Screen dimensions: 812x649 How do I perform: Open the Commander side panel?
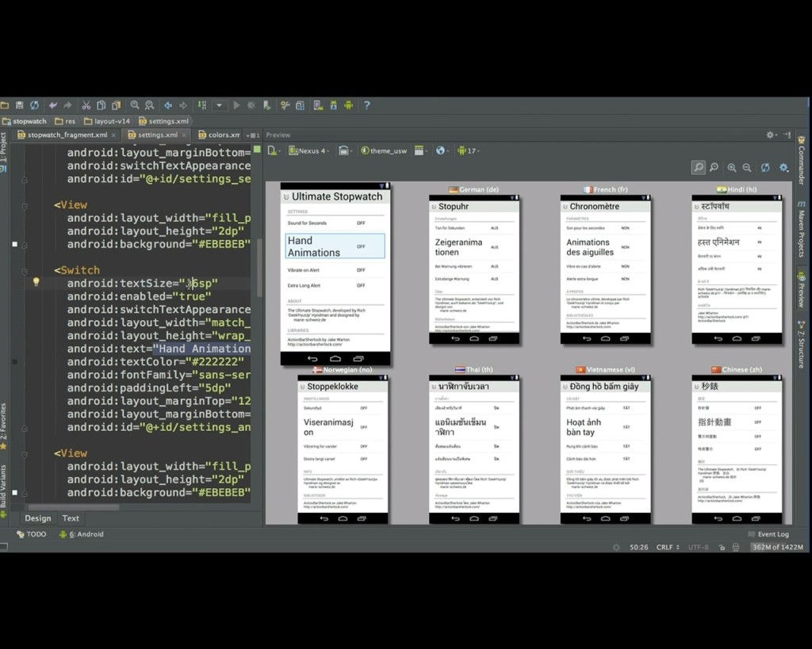click(x=801, y=160)
